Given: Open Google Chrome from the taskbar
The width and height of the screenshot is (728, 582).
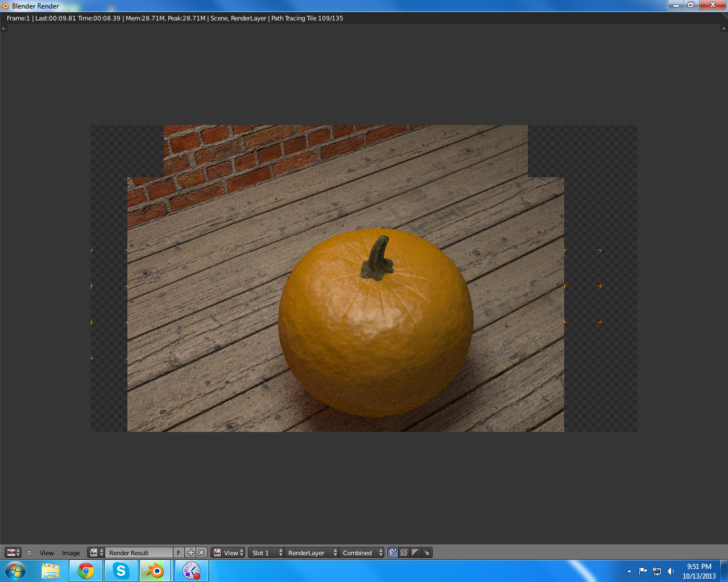Looking at the screenshot, I should coord(86,571).
